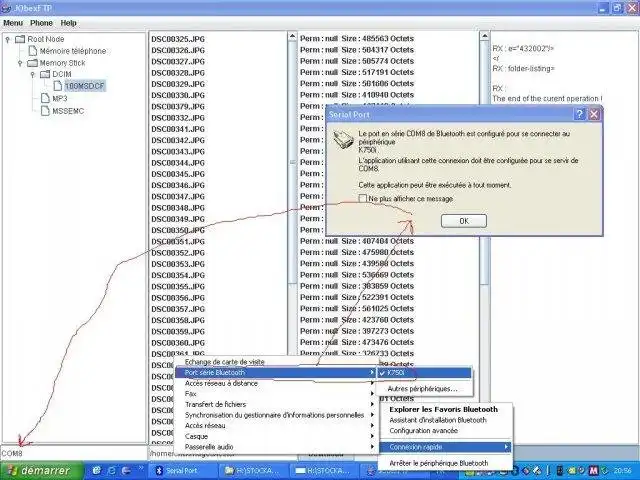The width and height of the screenshot is (640, 480).
Task: Click log panel scrollbar up arrow
Action: tap(484, 36)
